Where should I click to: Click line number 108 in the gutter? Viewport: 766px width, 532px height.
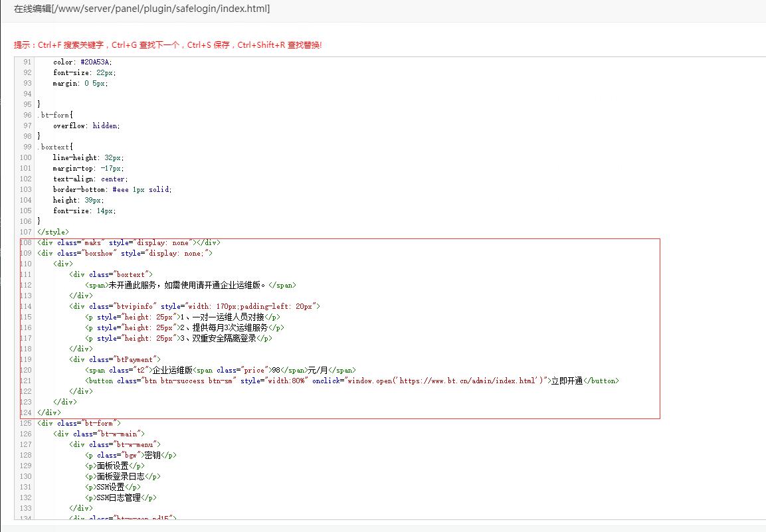pyautogui.click(x=26, y=242)
